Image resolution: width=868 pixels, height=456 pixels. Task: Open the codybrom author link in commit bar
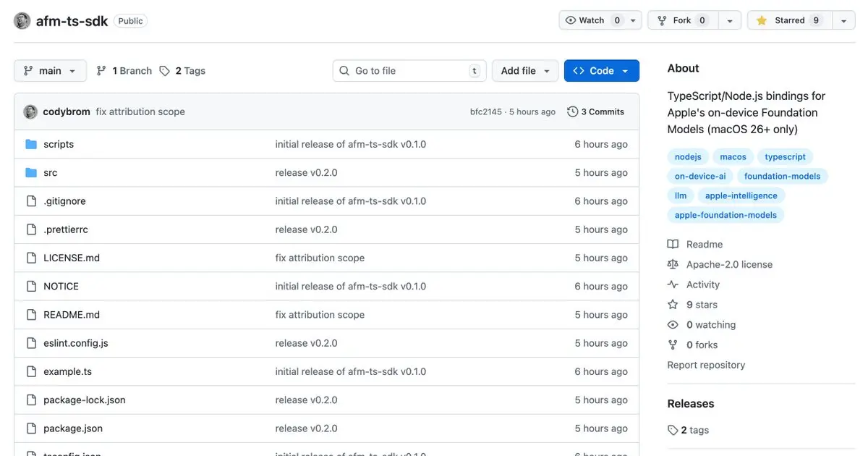point(67,111)
